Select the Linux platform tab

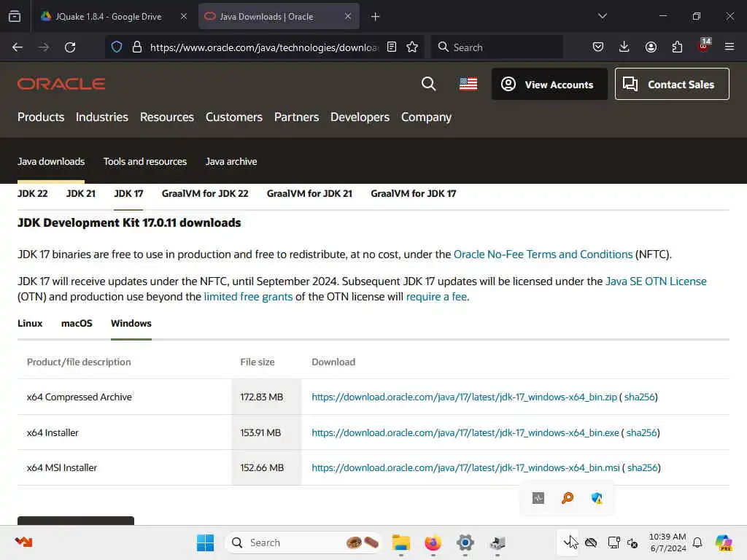[x=30, y=323]
